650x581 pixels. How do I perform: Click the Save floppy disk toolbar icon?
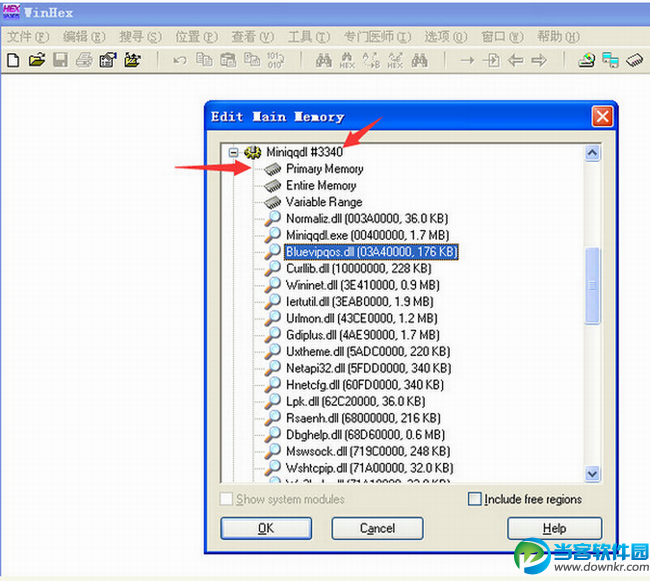click(60, 61)
